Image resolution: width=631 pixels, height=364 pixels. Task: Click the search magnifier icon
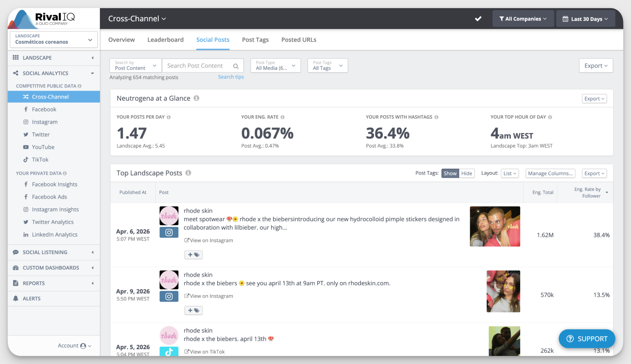coord(236,66)
